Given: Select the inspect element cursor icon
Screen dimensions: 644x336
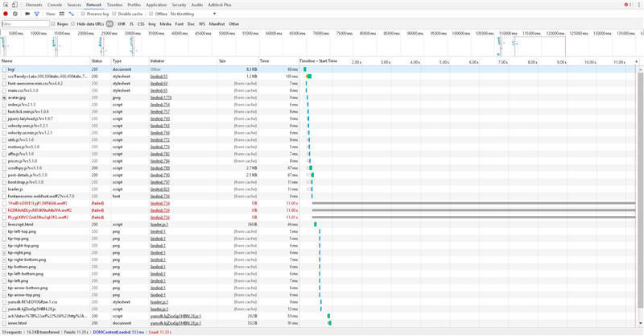Looking at the screenshot, I should (x=6, y=5).
